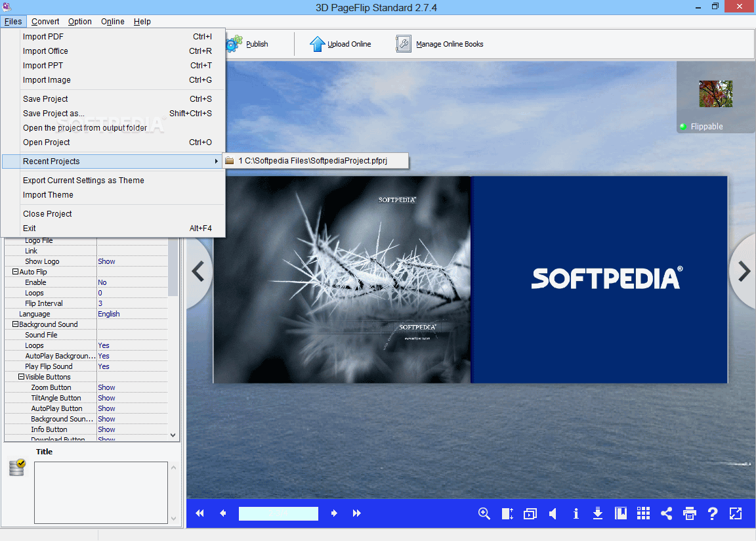
Task: Jump to first page with the rewind arrows
Action: (199, 513)
